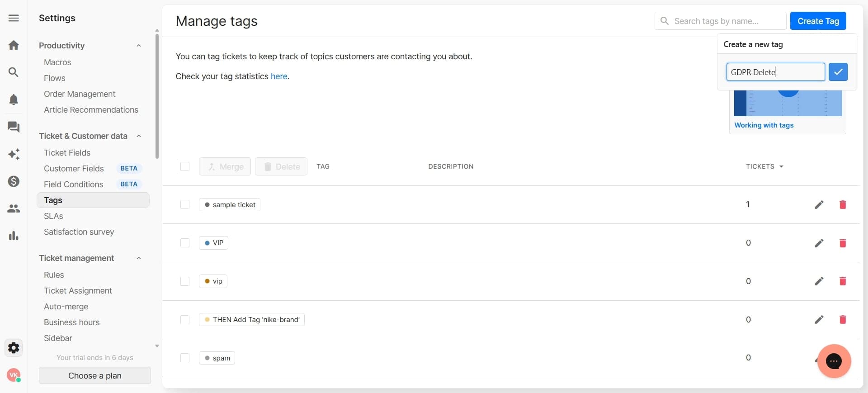Open Customer Fields settings
868x393 pixels.
[x=74, y=169]
